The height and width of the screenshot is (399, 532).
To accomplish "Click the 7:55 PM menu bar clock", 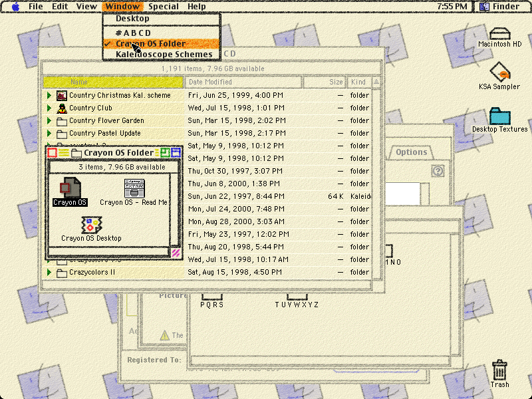I will 452,7.
